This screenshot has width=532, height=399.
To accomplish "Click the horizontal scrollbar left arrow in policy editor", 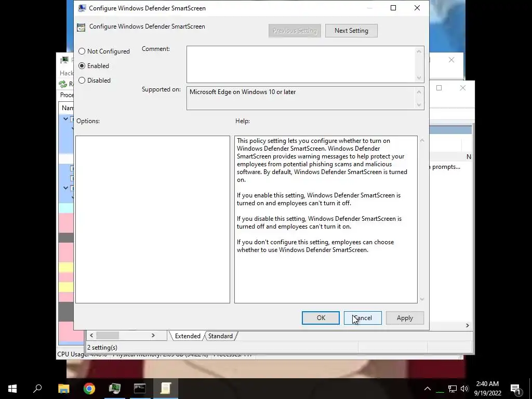I will click(x=91, y=336).
